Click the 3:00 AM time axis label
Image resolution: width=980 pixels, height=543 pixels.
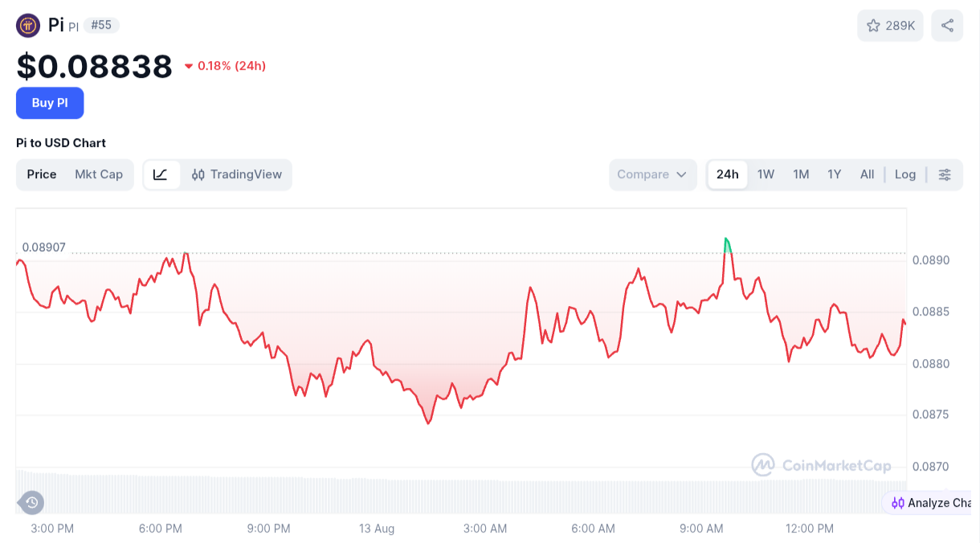[485, 529]
